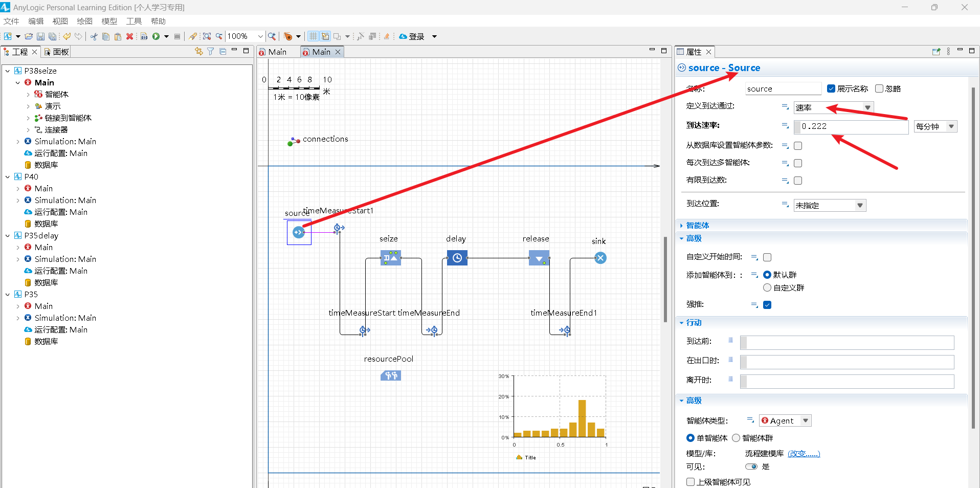Click the Stop model square icon

click(177, 36)
